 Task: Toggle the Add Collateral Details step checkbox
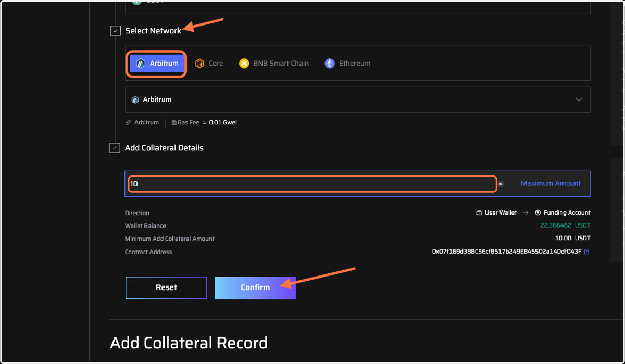[115, 148]
